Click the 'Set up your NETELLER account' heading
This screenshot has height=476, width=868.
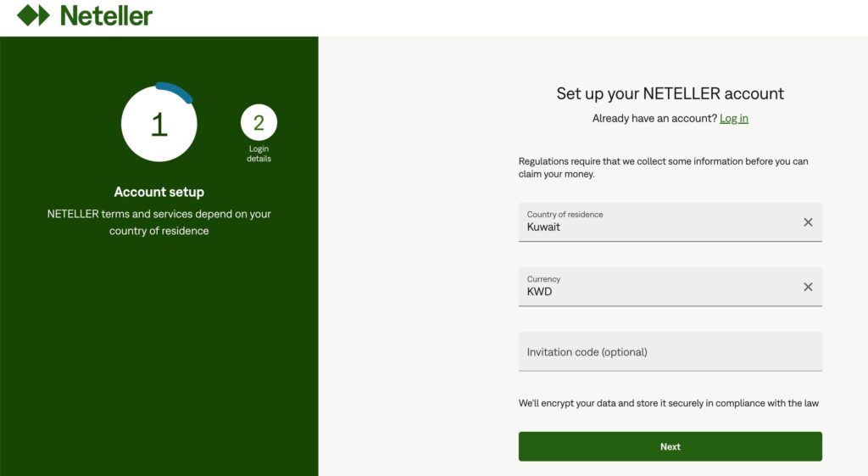(670, 93)
